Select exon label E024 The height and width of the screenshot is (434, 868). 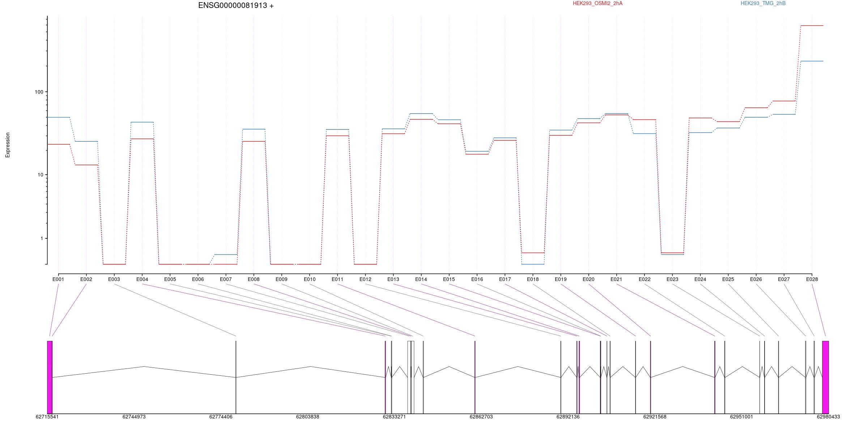(700, 279)
